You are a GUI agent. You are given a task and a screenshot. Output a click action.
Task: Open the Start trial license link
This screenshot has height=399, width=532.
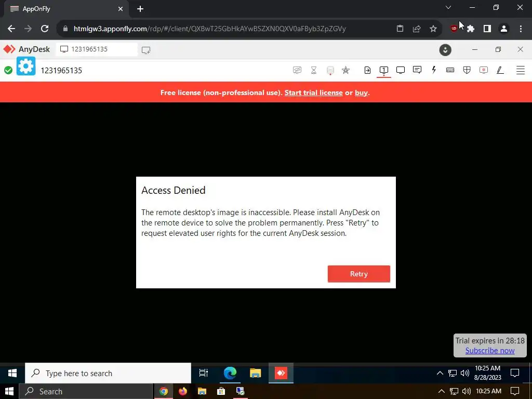(x=313, y=92)
